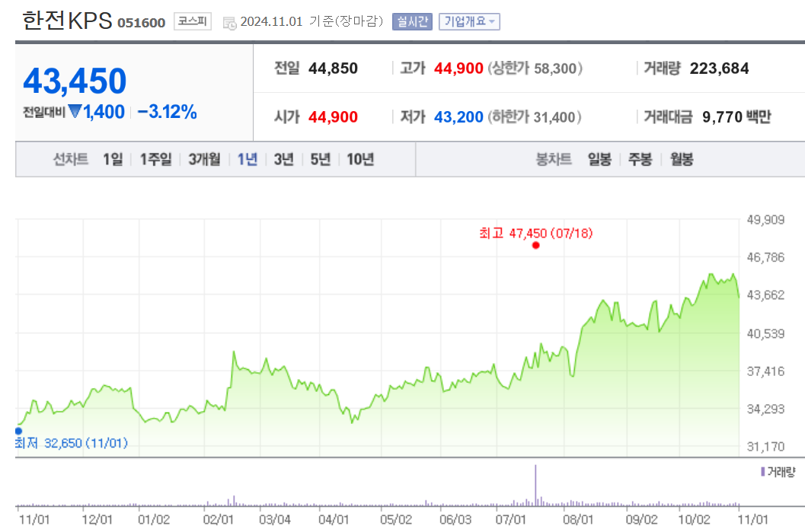Click the blue 최저 32,650 low marker dot
The image size is (805, 532).
click(x=18, y=431)
